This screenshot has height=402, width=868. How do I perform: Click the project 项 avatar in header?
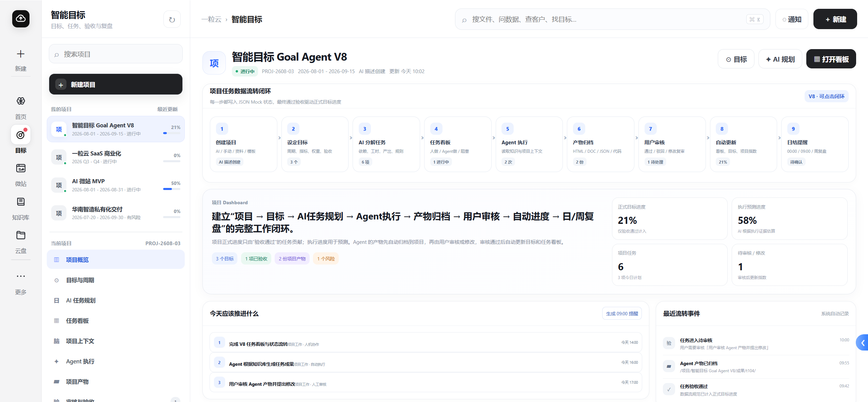pyautogui.click(x=214, y=63)
